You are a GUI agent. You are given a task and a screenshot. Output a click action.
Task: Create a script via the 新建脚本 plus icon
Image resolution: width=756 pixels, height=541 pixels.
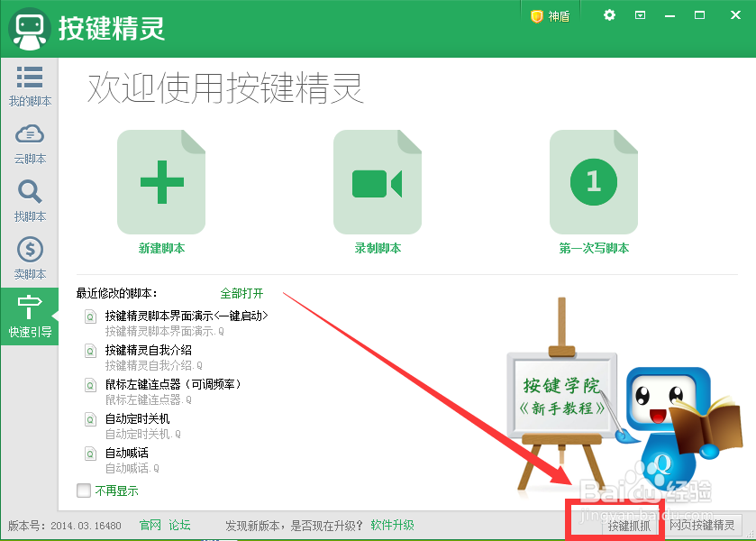click(161, 180)
